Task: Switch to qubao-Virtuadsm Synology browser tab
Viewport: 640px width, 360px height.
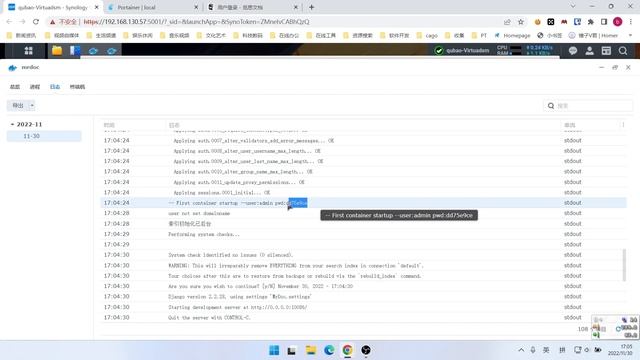Action: (x=53, y=7)
